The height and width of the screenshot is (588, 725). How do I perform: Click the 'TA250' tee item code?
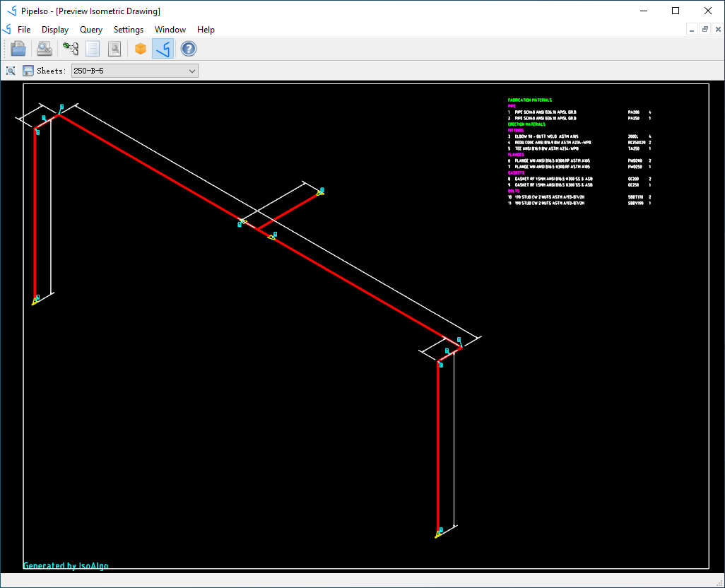633,148
